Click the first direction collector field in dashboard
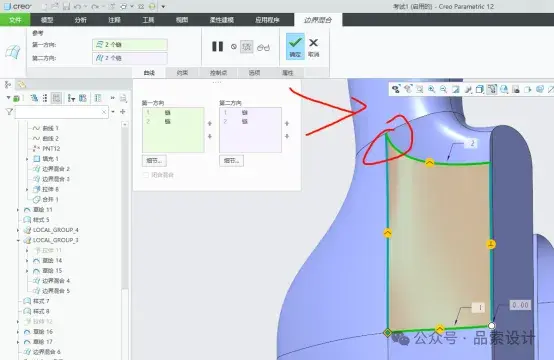554x360 pixels. [130, 45]
